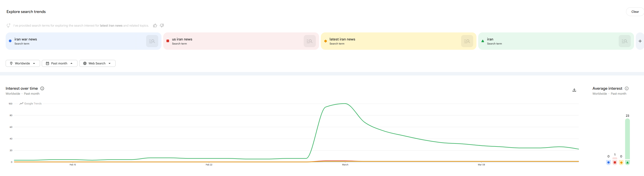Click thumbs up feedback icon
Screen dimensions: 644x176
tap(155, 26)
